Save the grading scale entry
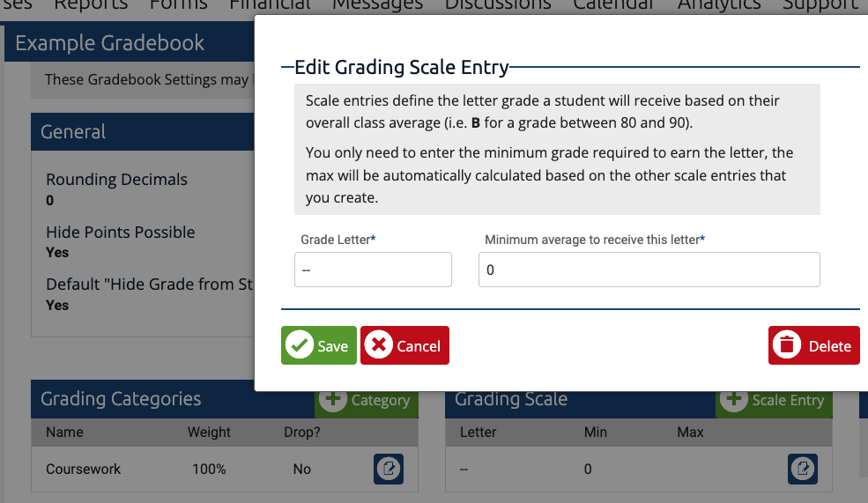 pyautogui.click(x=319, y=345)
